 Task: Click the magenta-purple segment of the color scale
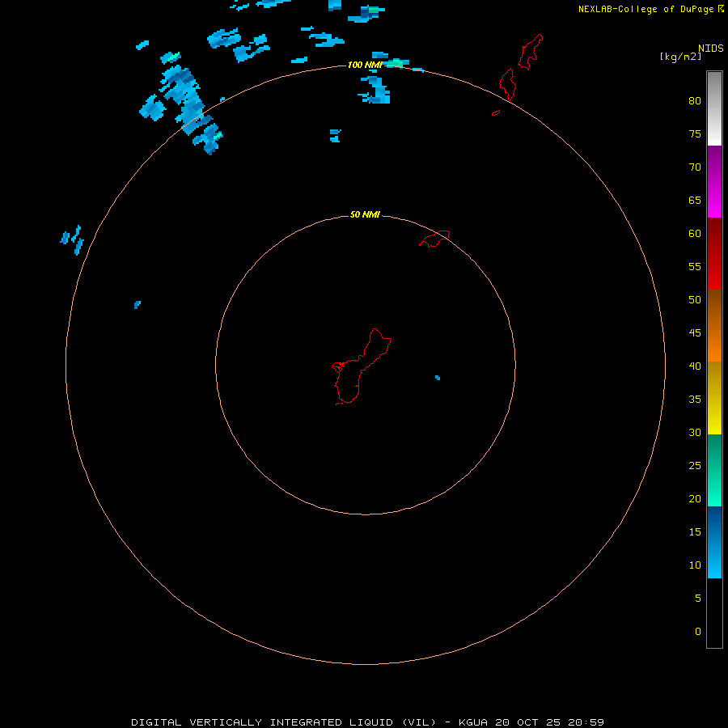[714, 181]
